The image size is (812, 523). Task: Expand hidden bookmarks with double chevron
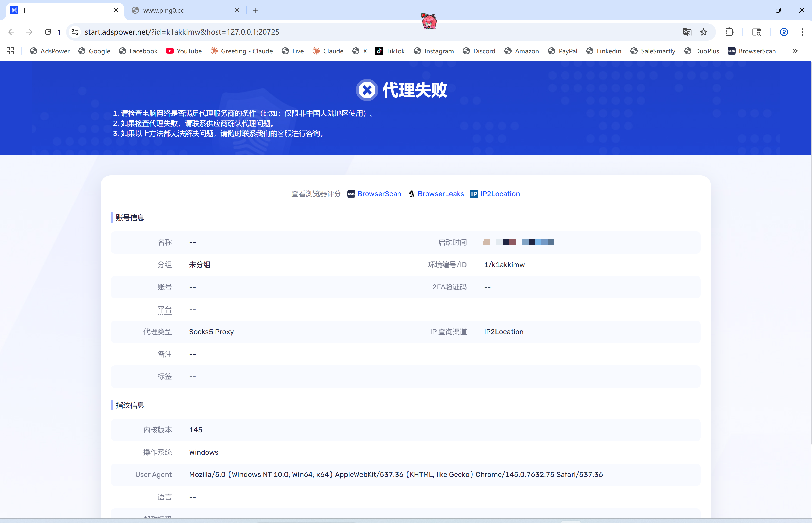coord(795,51)
